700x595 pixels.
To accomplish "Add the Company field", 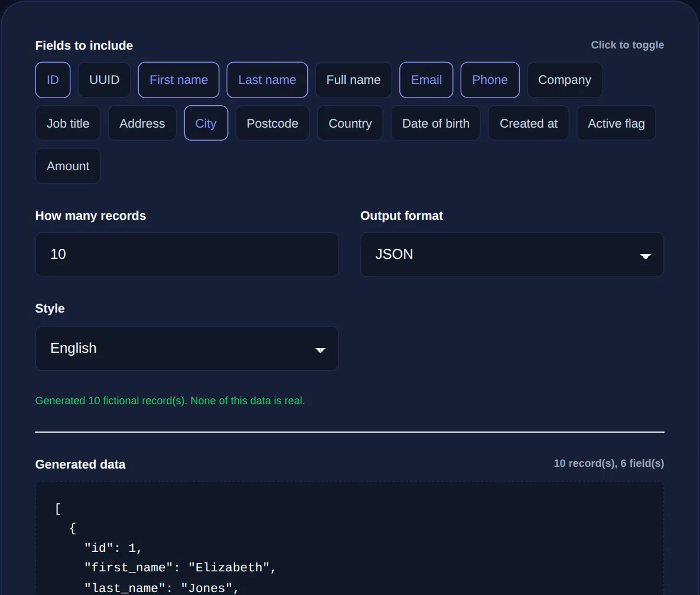I will click(x=564, y=80).
